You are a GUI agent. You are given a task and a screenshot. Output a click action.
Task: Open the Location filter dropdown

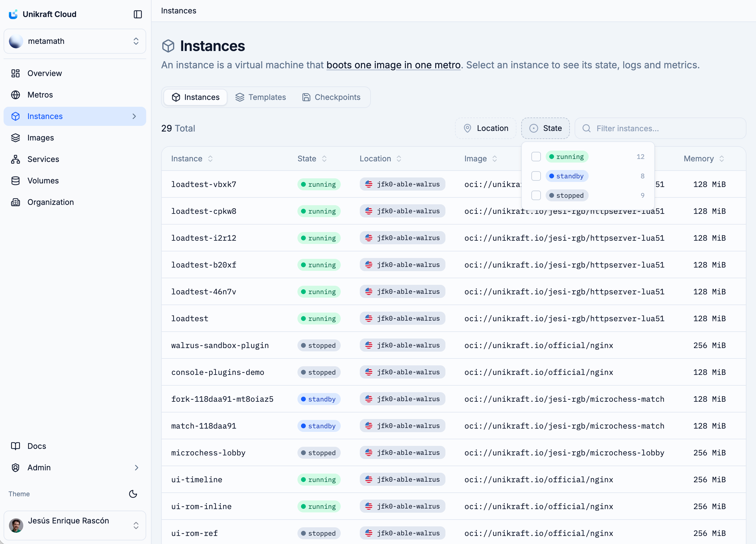[486, 128]
